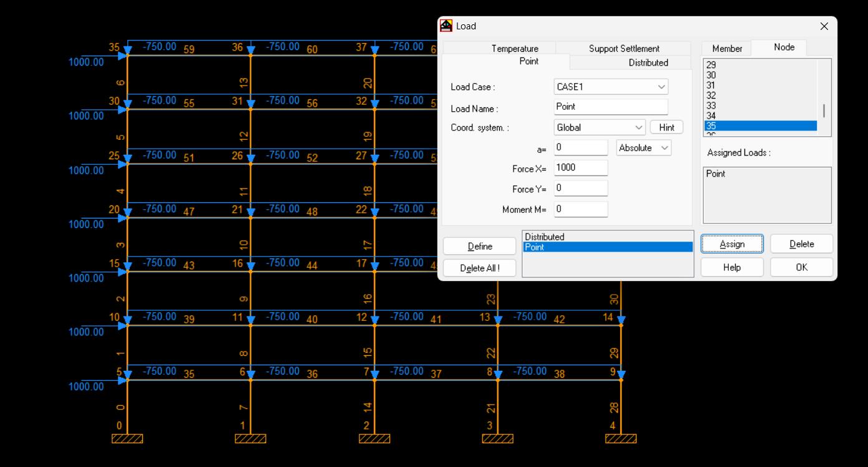Viewport: 868px width, 467px height.
Task: Click the fixed support at node 2
Action: click(x=374, y=438)
